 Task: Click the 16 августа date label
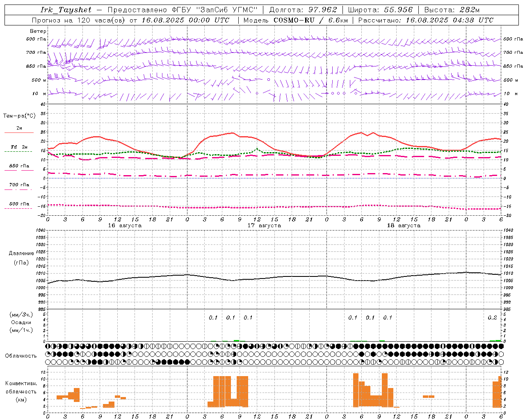[125, 226]
